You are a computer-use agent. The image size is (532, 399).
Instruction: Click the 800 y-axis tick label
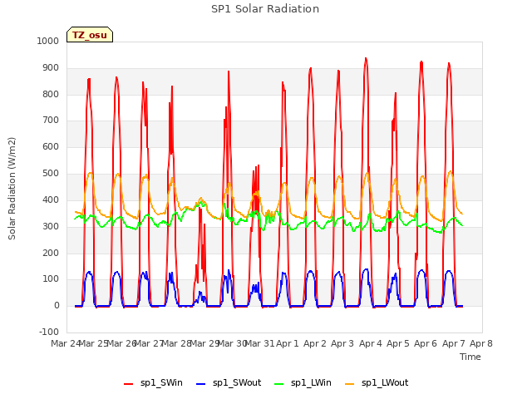51,94
